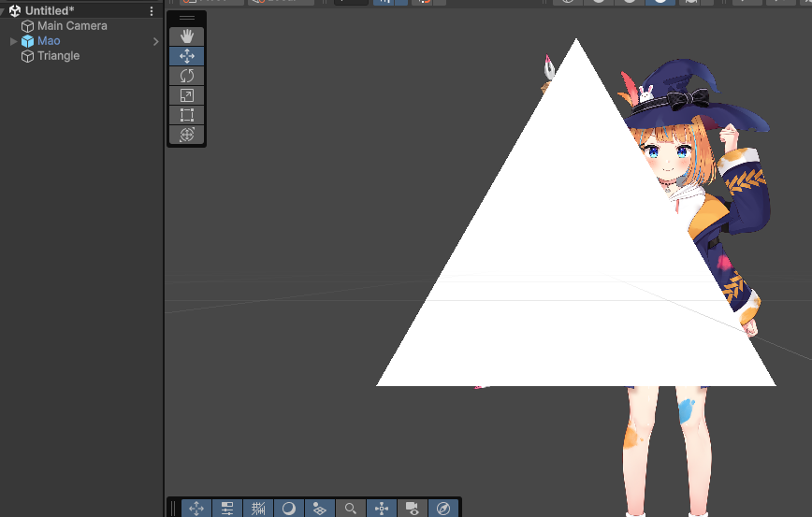812x517 pixels.
Task: Click the Main Camera cube icon
Action: pos(28,26)
